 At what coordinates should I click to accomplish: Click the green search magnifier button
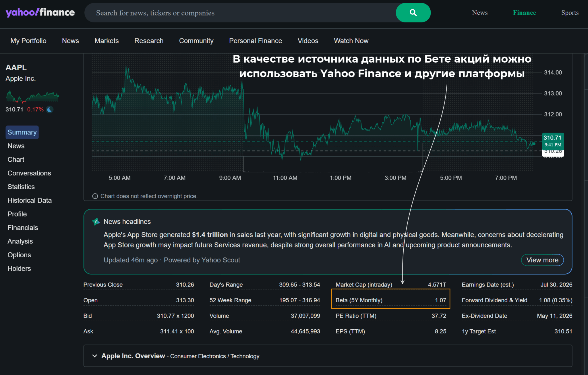point(413,13)
